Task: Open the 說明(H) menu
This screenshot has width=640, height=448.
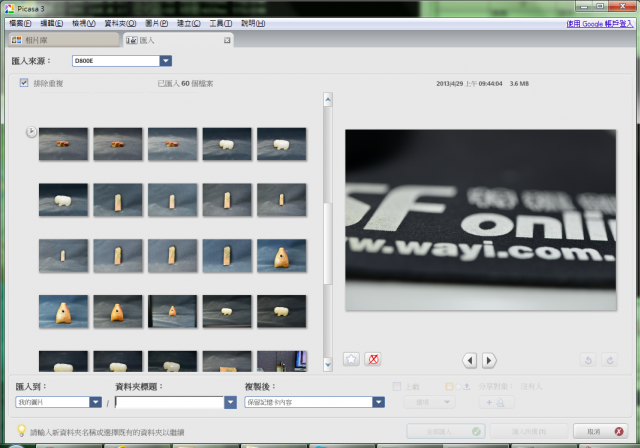Action: pos(253,23)
